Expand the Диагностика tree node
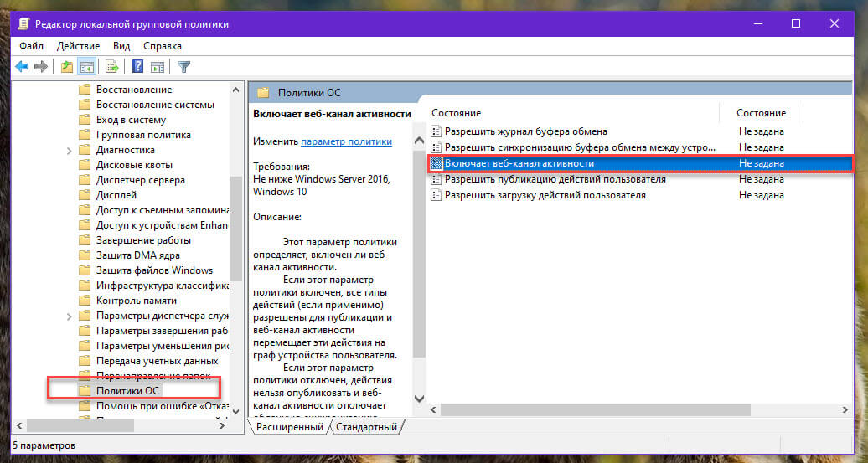Image resolution: width=868 pixels, height=463 pixels. 70,151
